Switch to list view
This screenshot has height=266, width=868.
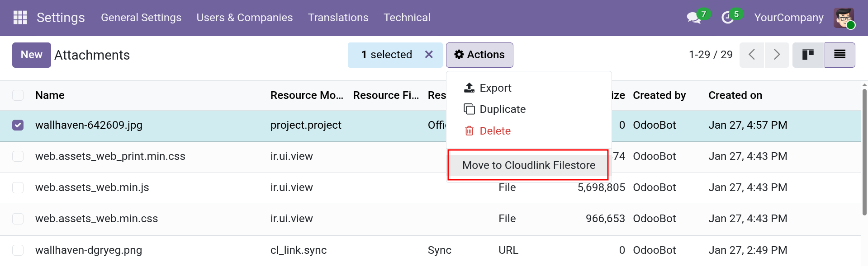(x=840, y=55)
